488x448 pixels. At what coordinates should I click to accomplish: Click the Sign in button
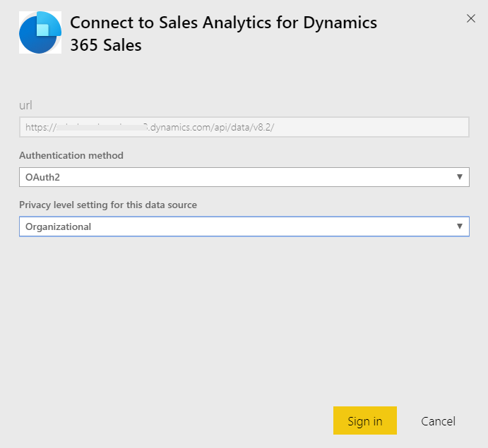[x=364, y=420]
